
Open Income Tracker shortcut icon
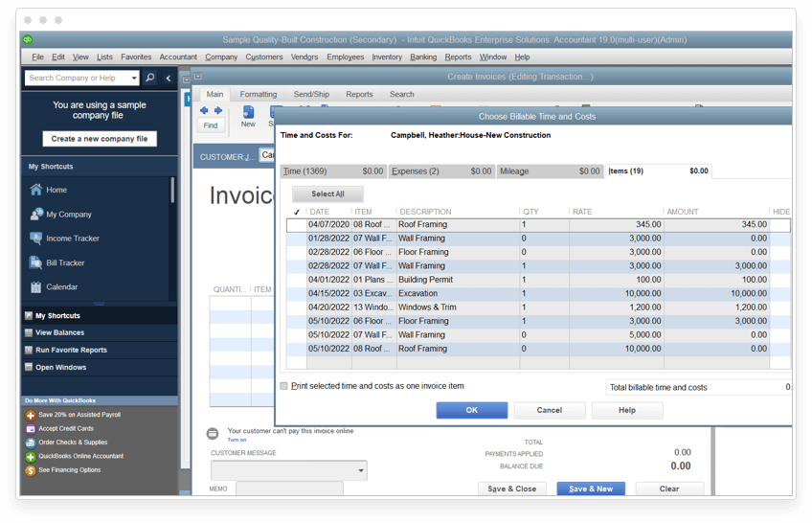35,239
